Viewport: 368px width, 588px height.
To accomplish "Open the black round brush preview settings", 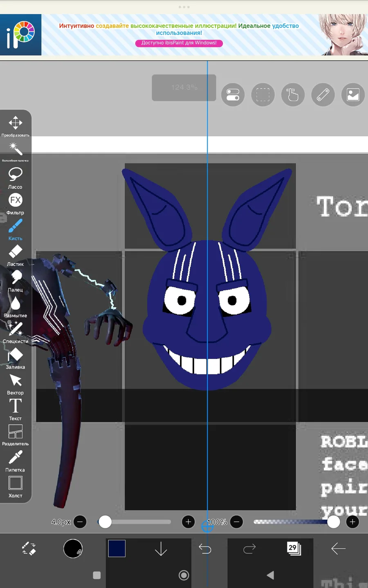I will [x=73, y=548].
